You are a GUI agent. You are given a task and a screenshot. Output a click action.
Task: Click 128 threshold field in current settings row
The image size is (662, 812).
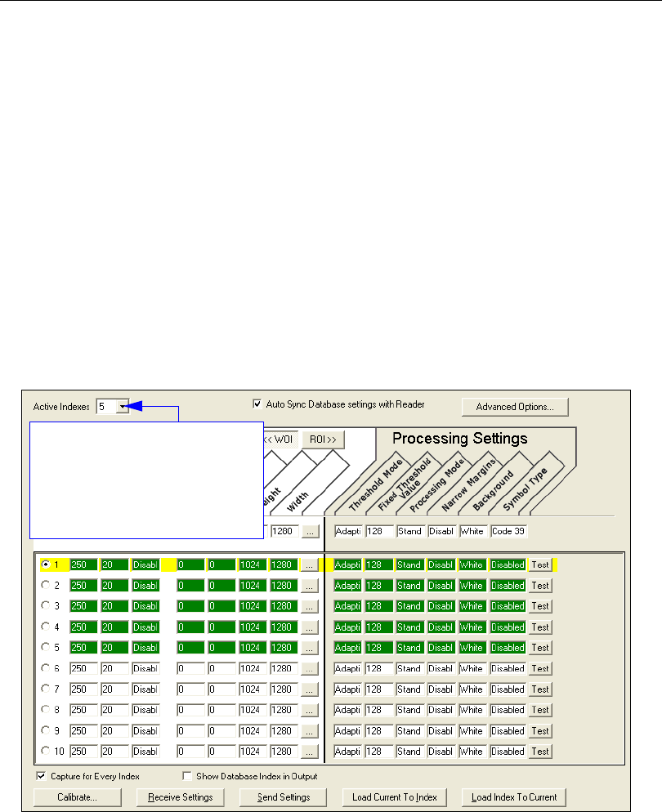pos(380,531)
